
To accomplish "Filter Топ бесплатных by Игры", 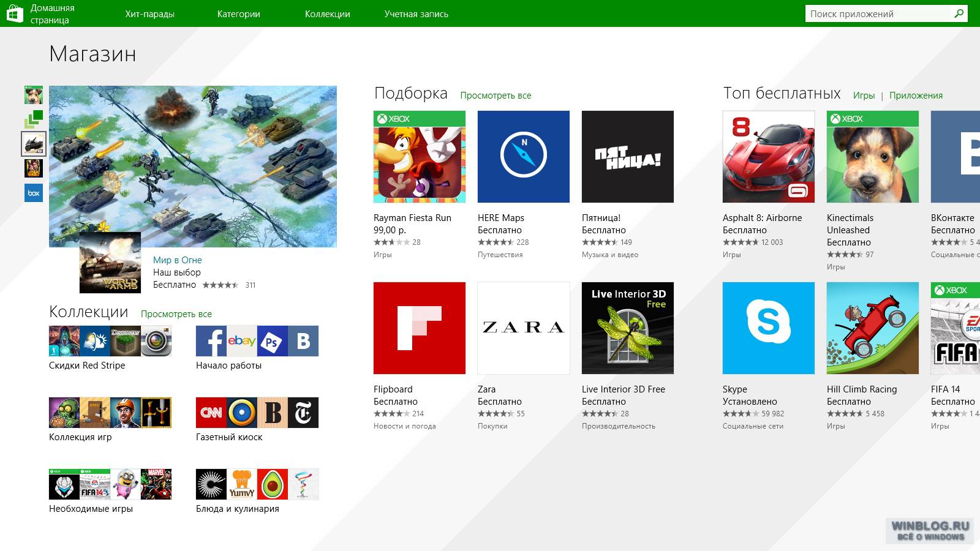I will [864, 96].
